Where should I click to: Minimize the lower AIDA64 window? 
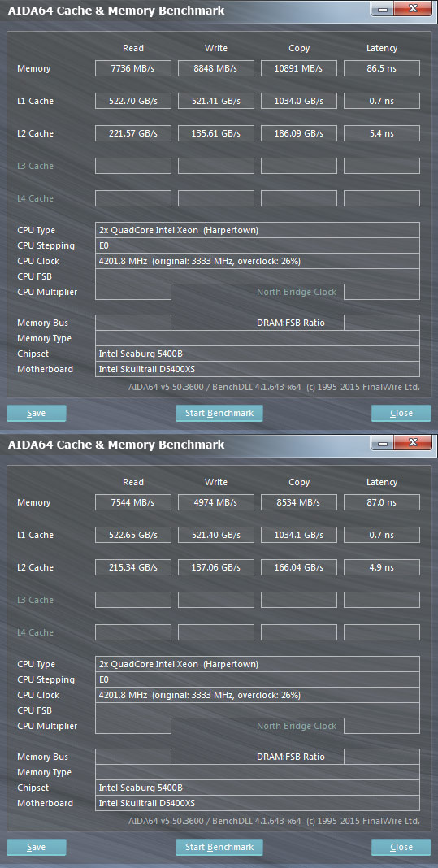(x=381, y=443)
